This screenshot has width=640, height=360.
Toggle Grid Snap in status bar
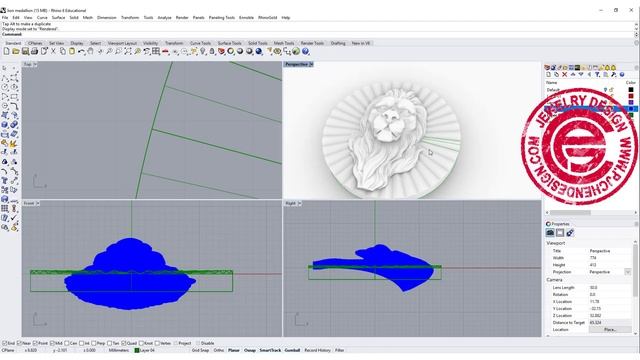pos(200,350)
